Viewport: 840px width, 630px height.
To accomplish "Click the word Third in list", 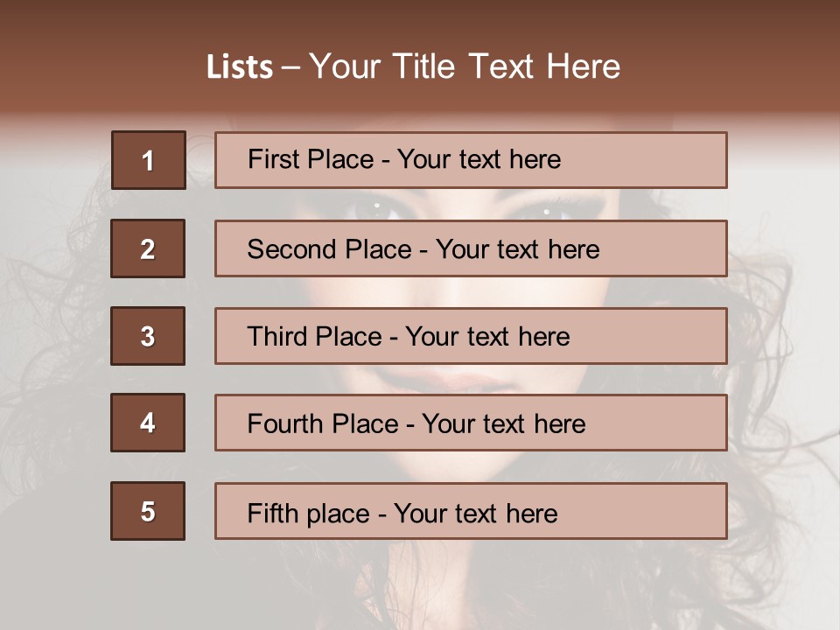I will (x=276, y=337).
